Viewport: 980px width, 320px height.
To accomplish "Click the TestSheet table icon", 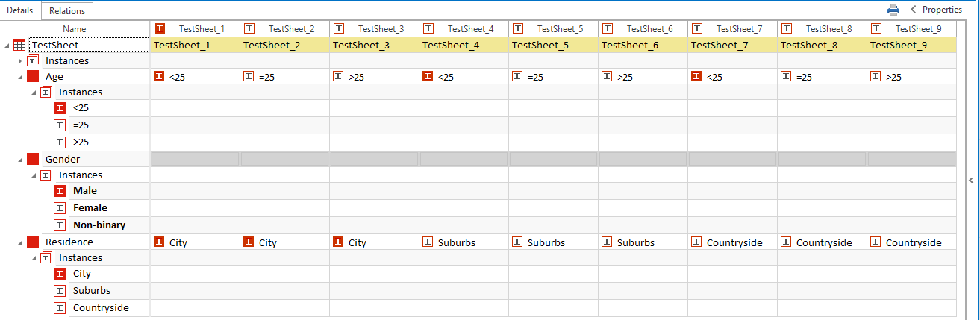I will [x=19, y=45].
